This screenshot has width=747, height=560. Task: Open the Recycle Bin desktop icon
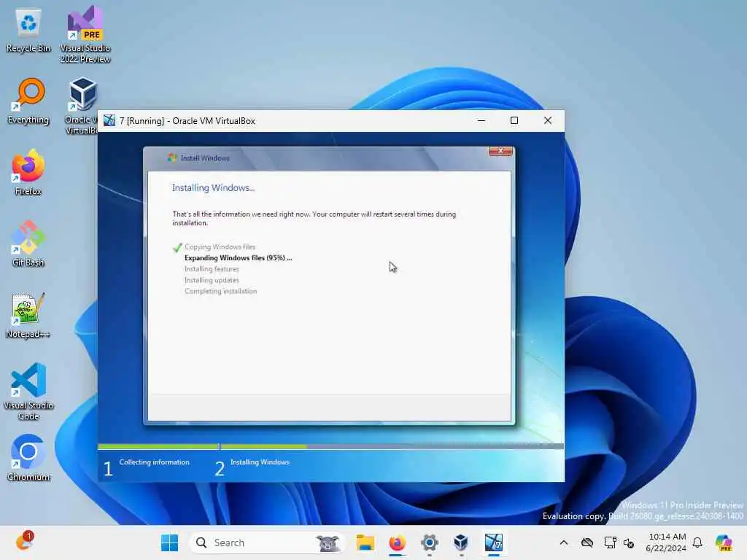[x=28, y=31]
